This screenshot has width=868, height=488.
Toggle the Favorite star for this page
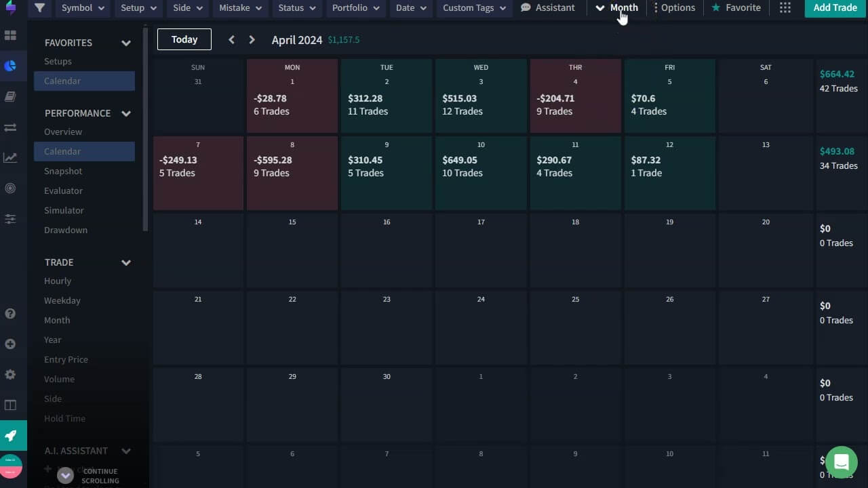[736, 8]
